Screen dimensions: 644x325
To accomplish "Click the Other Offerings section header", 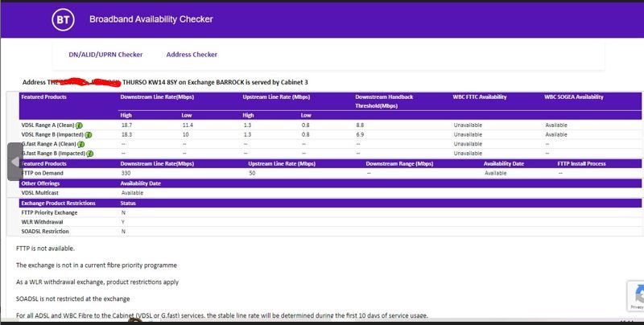I will click(40, 183).
